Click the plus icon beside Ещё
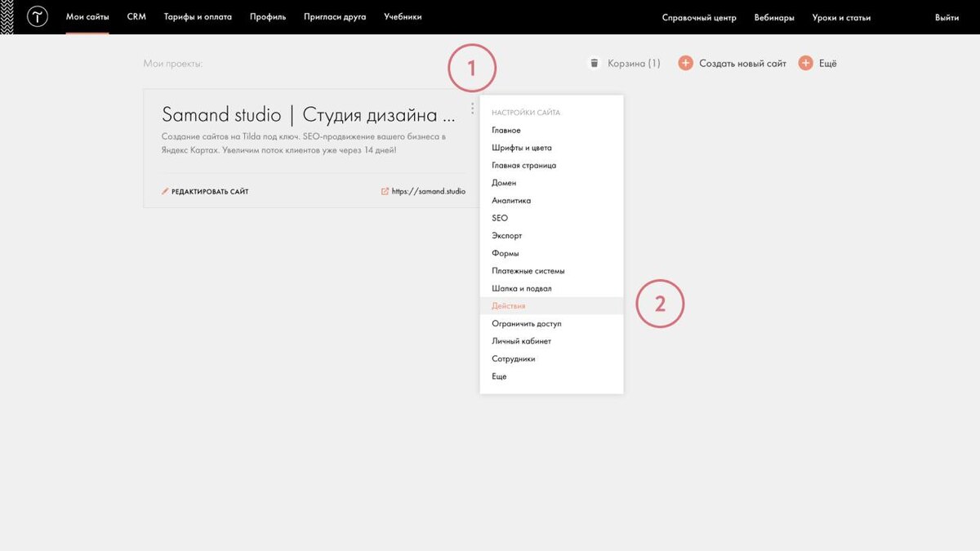This screenshot has width=980, height=551. (806, 63)
